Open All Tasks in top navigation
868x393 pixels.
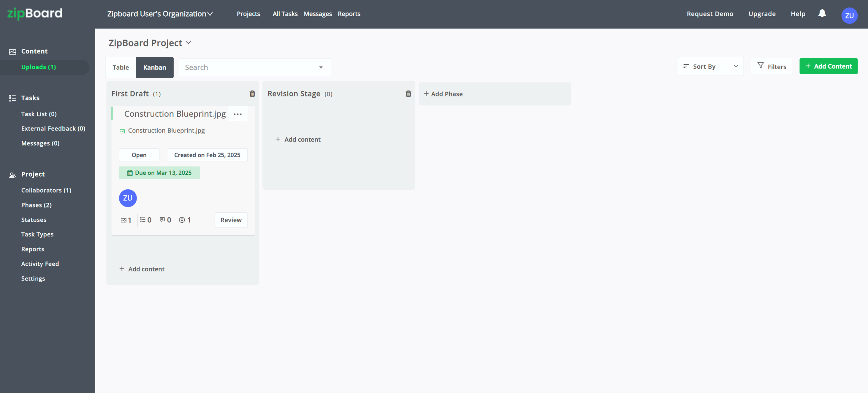point(285,14)
